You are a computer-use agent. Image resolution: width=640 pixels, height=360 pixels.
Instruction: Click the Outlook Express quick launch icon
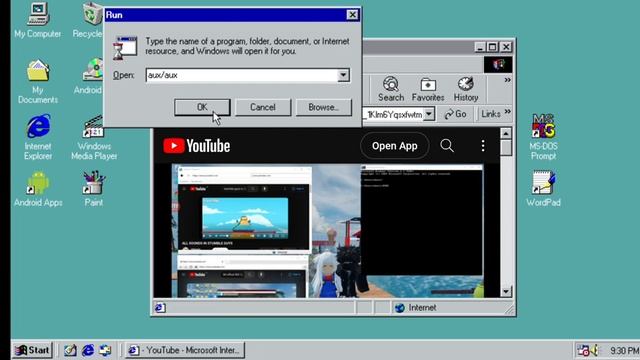tap(105, 350)
